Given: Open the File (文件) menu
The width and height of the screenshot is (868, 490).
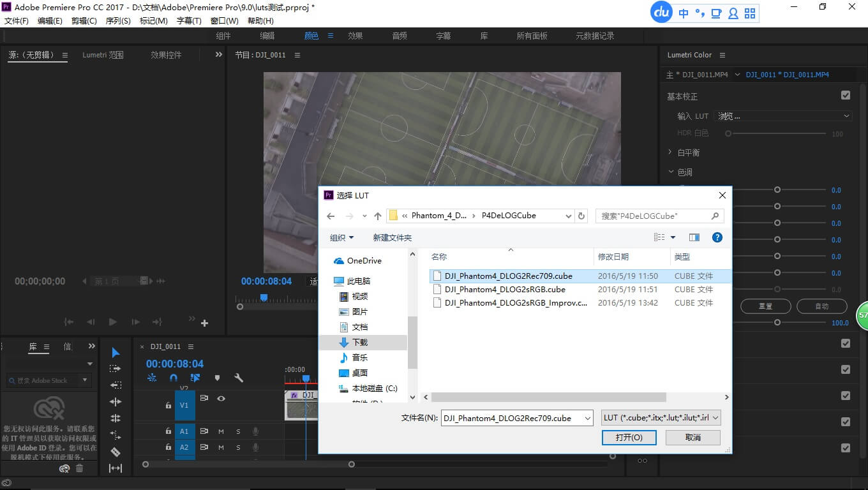Looking at the screenshot, I should click(x=17, y=21).
